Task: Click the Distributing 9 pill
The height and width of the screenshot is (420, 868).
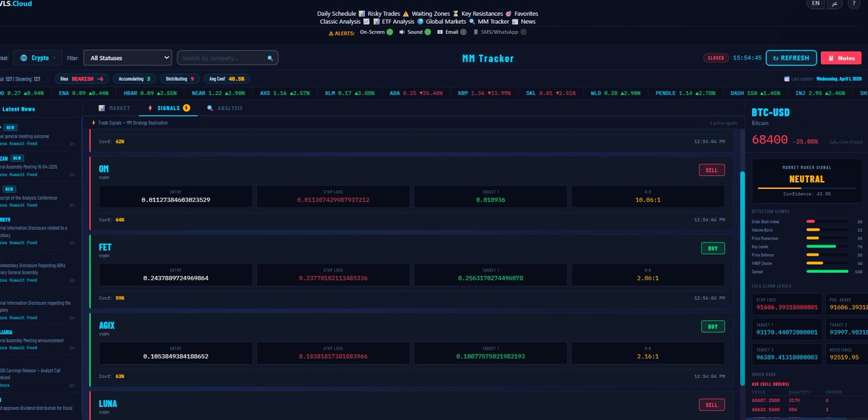Action: [x=180, y=79]
